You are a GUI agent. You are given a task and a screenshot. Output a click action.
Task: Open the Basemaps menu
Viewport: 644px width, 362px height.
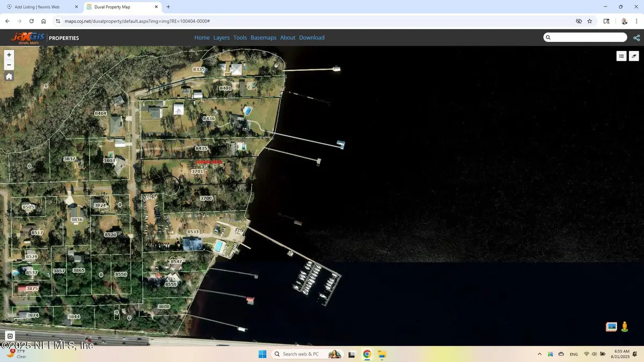[x=264, y=38]
